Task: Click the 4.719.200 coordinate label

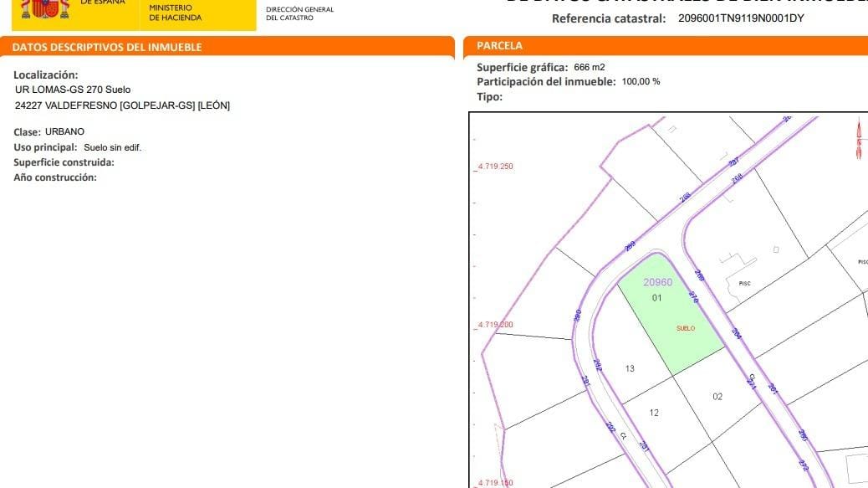Action: click(x=495, y=325)
